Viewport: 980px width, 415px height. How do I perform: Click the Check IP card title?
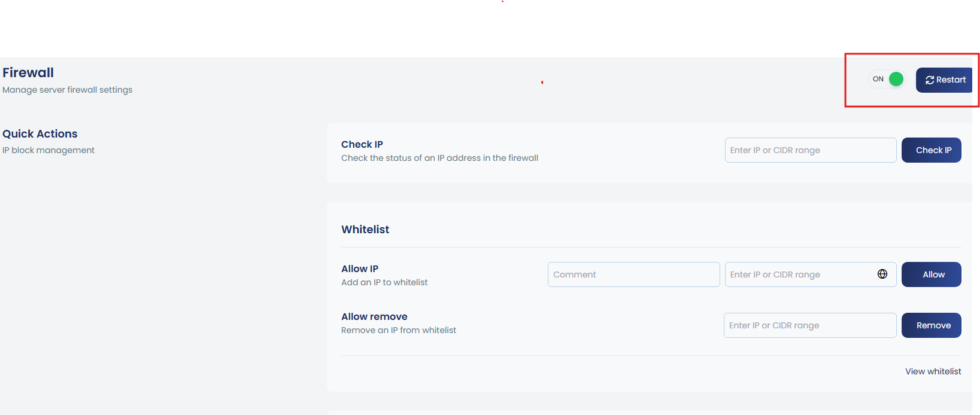click(x=362, y=145)
